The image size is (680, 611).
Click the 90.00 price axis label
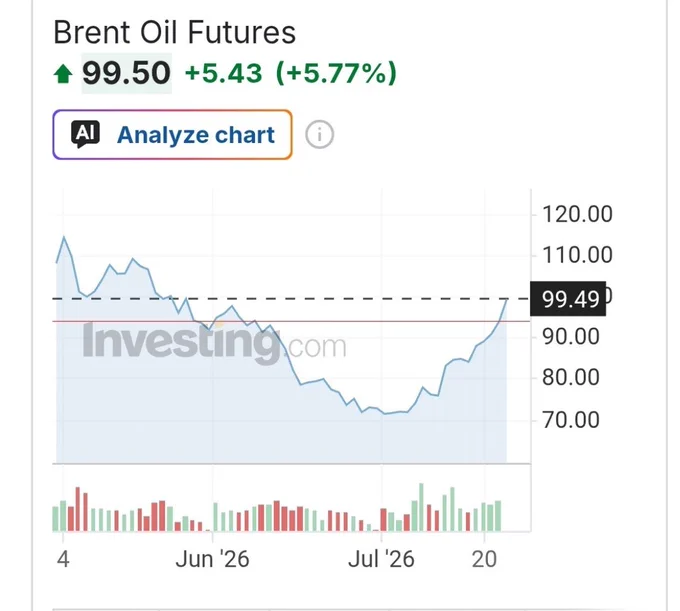click(571, 337)
